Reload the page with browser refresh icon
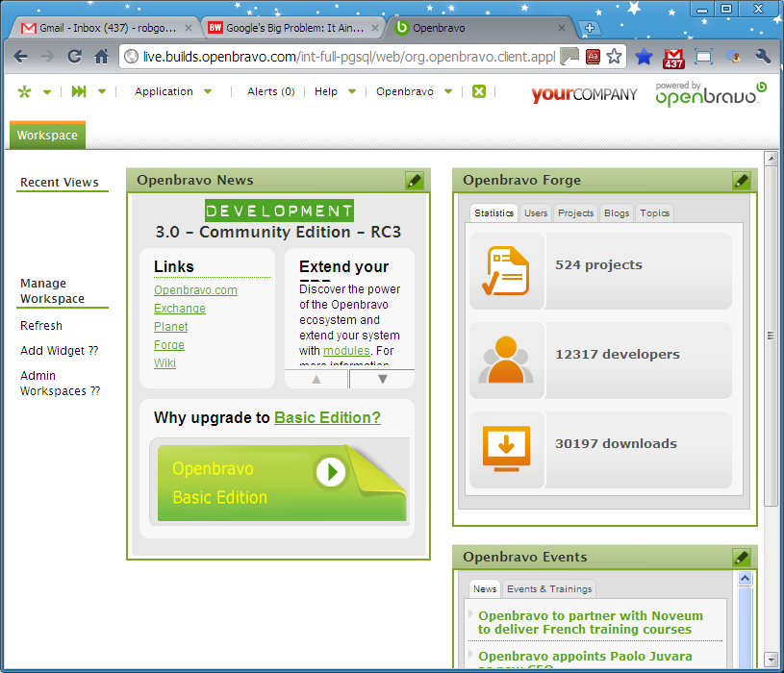 point(74,57)
